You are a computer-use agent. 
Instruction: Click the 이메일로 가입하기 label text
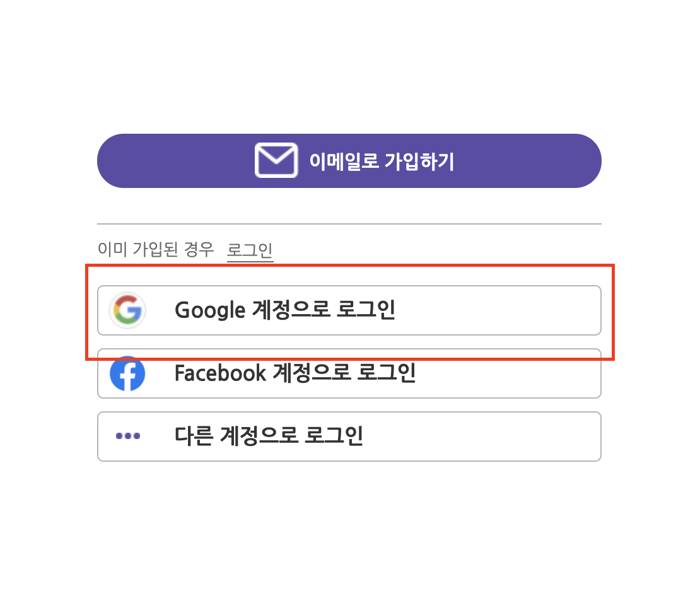coord(382,161)
